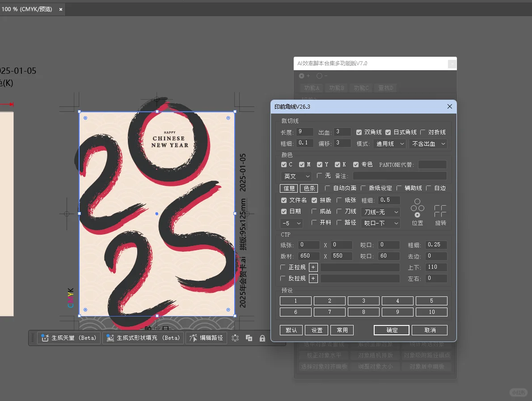Open the 模式 通用线 dropdown
Screen dimensions: 532x401
[389, 144]
